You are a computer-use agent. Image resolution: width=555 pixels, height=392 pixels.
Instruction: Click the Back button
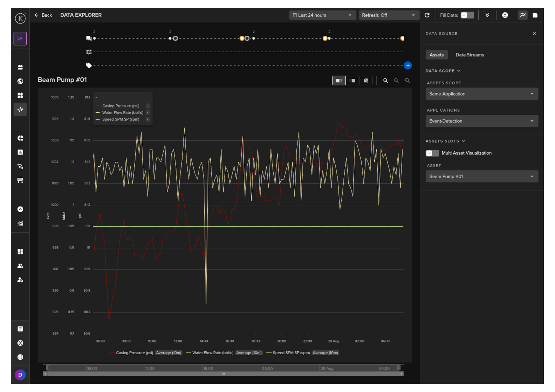43,15
